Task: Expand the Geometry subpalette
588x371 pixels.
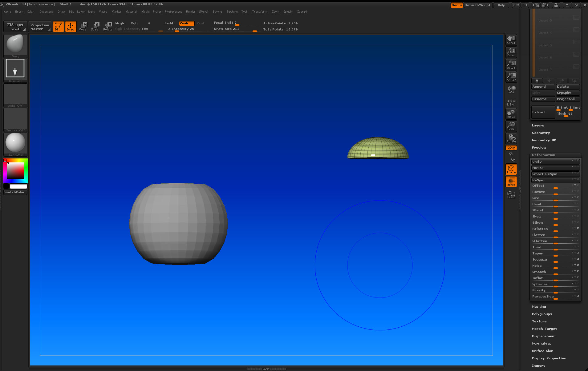Action: (541, 133)
